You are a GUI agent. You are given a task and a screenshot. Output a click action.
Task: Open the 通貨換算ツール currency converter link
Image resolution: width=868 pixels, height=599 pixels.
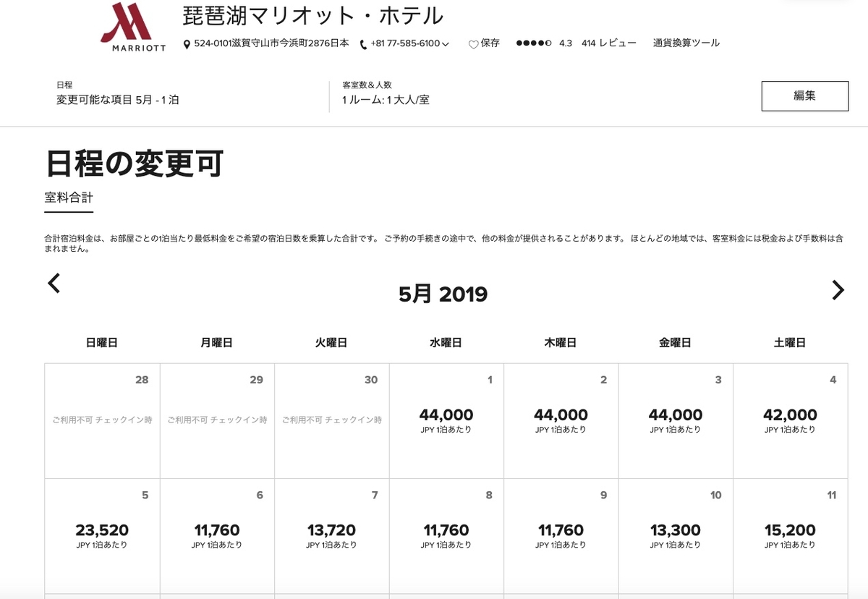686,43
